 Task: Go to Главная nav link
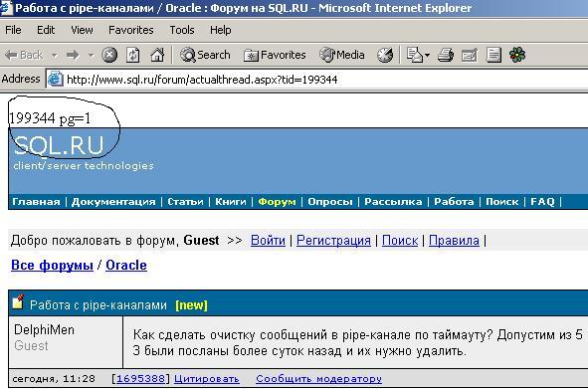[36, 202]
